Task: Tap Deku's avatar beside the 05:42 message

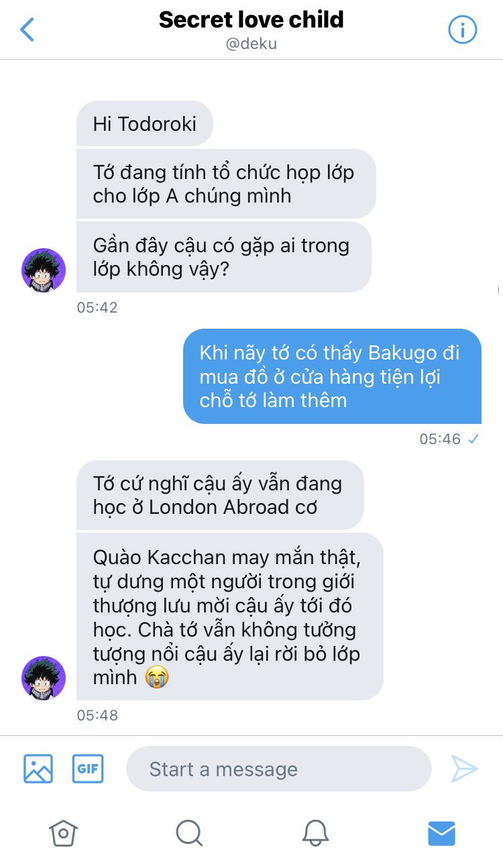Action: (x=44, y=270)
